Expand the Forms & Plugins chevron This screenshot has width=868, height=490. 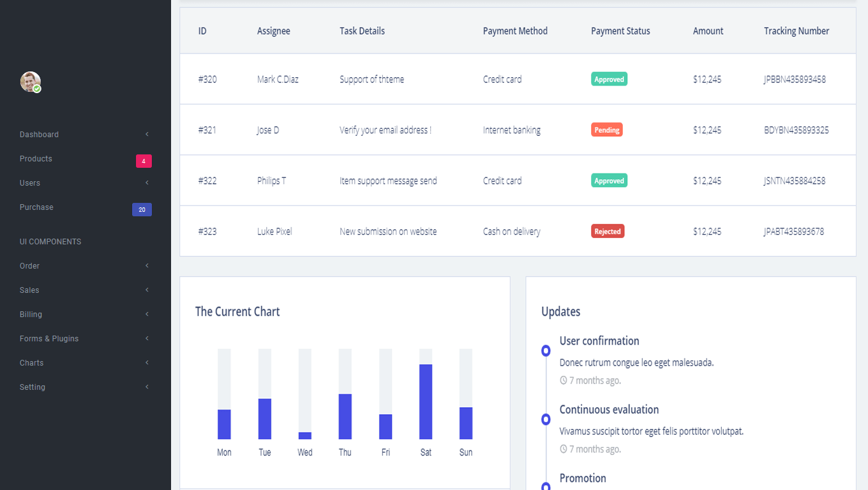pyautogui.click(x=147, y=339)
